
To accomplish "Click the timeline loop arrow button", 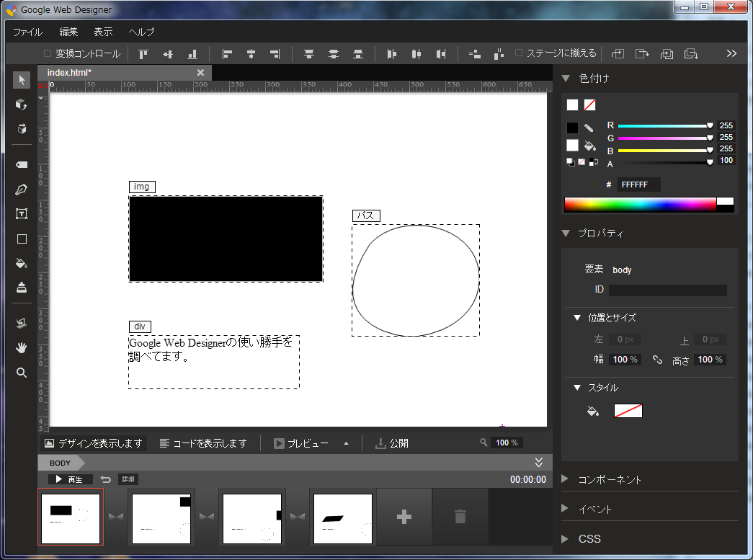I will pyautogui.click(x=106, y=479).
